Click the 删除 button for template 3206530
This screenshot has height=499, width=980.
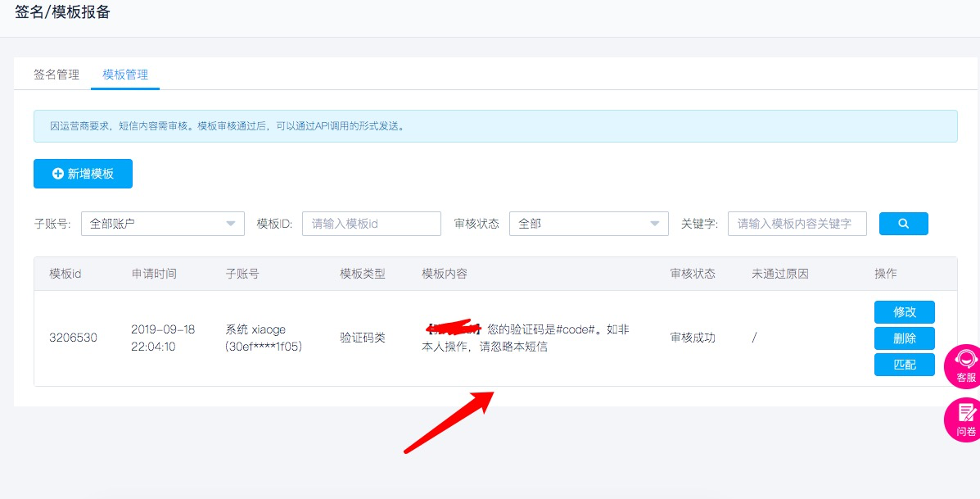coord(905,338)
